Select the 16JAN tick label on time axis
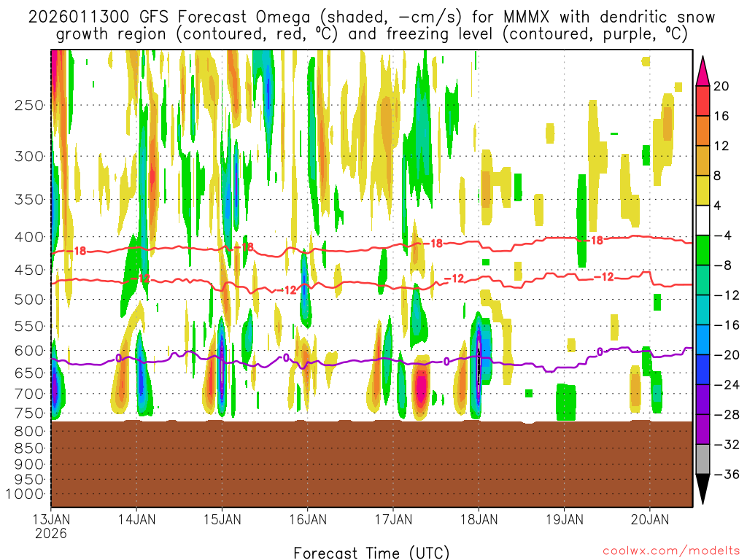This screenshot has height=560, width=747. [x=307, y=519]
